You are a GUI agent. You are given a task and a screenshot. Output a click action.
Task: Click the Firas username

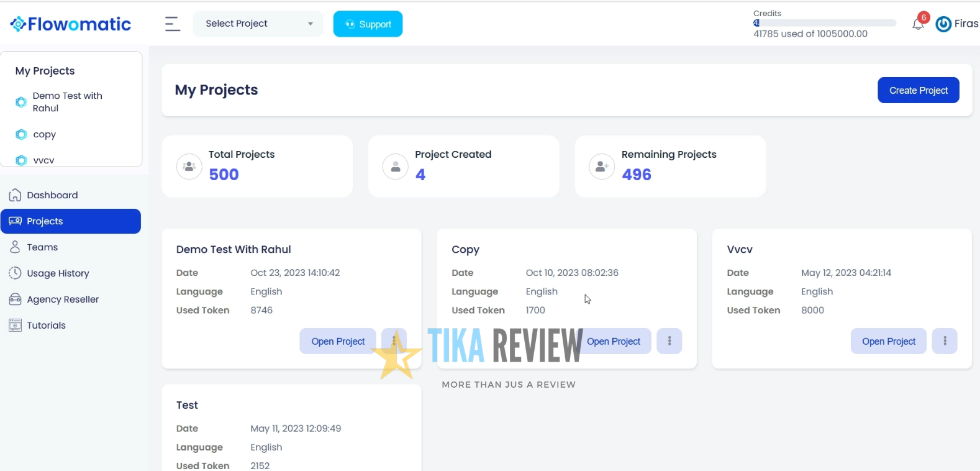(x=966, y=24)
